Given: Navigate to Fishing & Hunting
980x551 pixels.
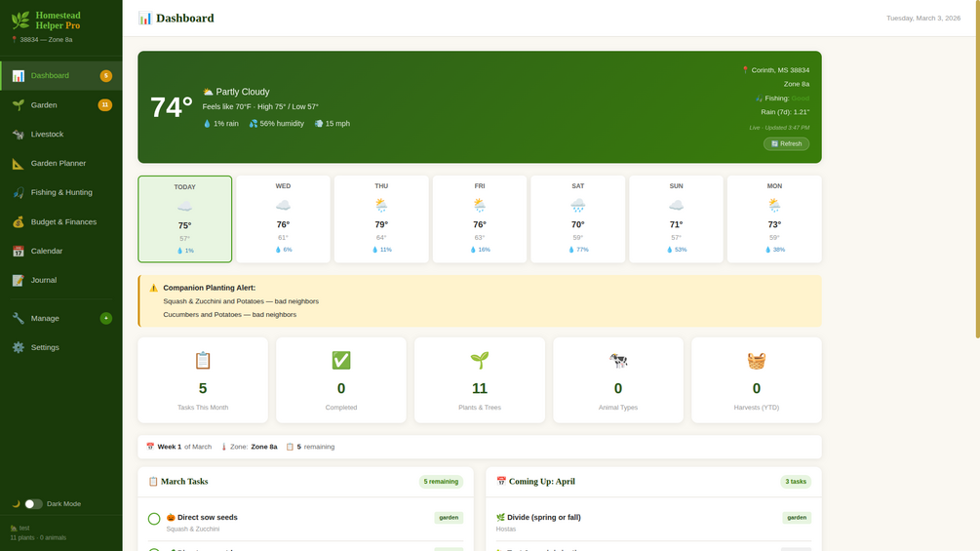Looking at the screenshot, I should coord(61,192).
